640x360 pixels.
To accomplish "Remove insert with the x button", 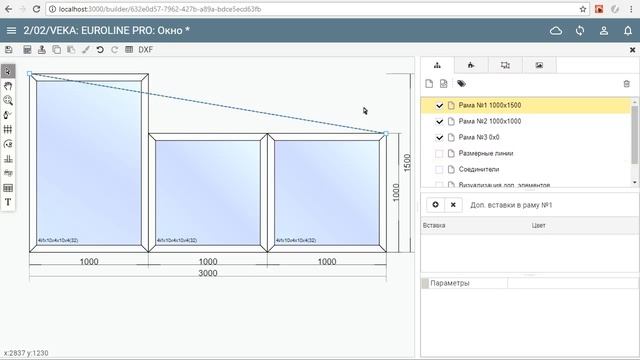I will [x=453, y=205].
